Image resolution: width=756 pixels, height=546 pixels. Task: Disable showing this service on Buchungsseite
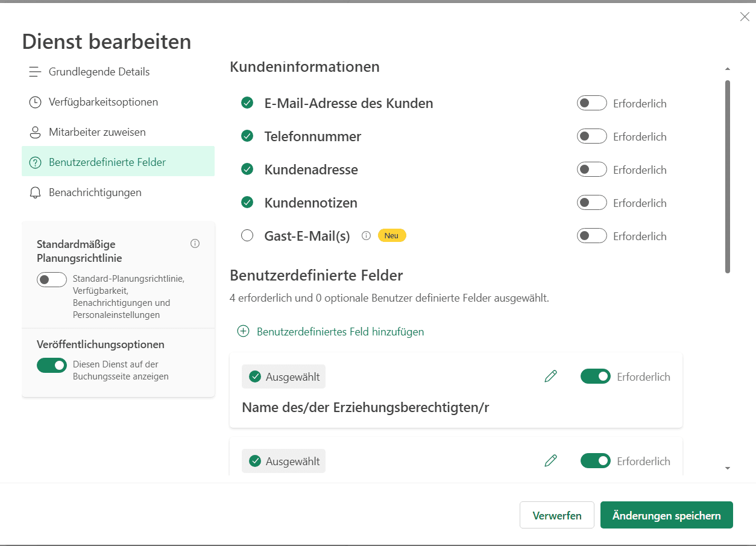pyautogui.click(x=52, y=365)
